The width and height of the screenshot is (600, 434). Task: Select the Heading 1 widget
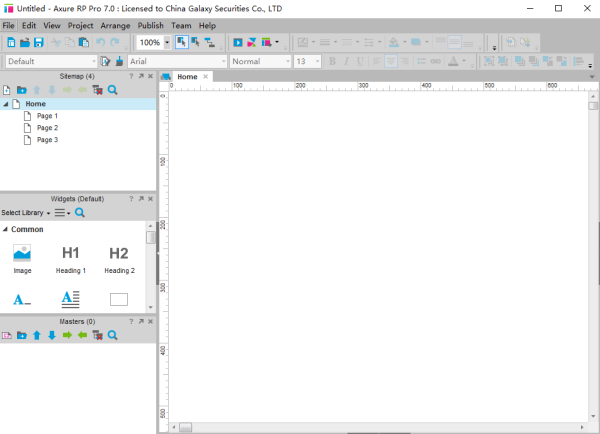tap(71, 260)
